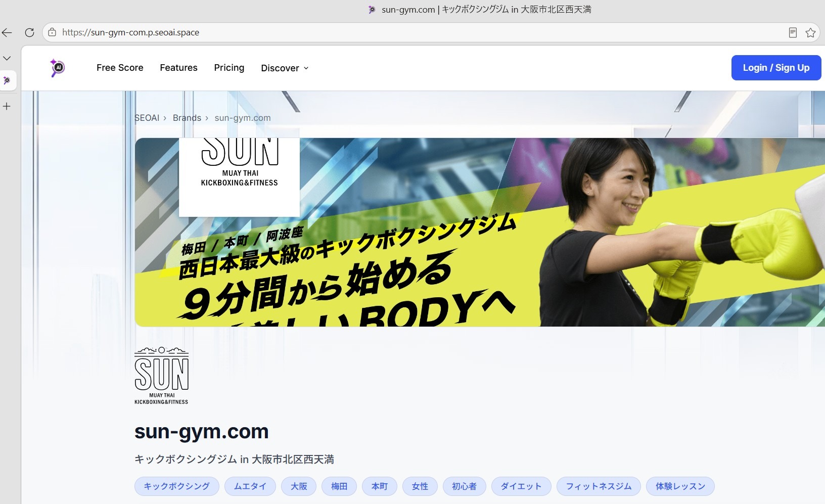The height and width of the screenshot is (504, 825).
Task: Open the Free Score menu item
Action: (120, 68)
